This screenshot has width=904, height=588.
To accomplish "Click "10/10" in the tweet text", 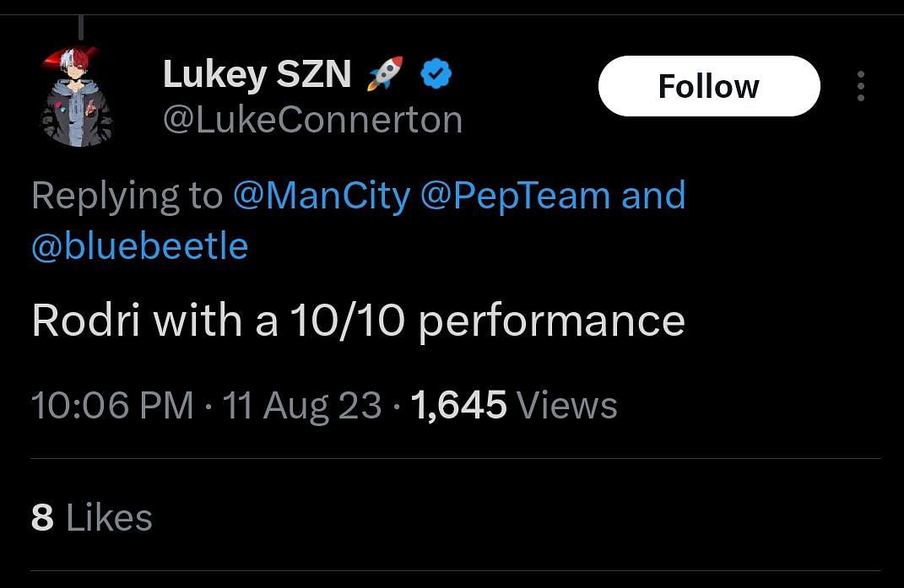I will [x=347, y=321].
